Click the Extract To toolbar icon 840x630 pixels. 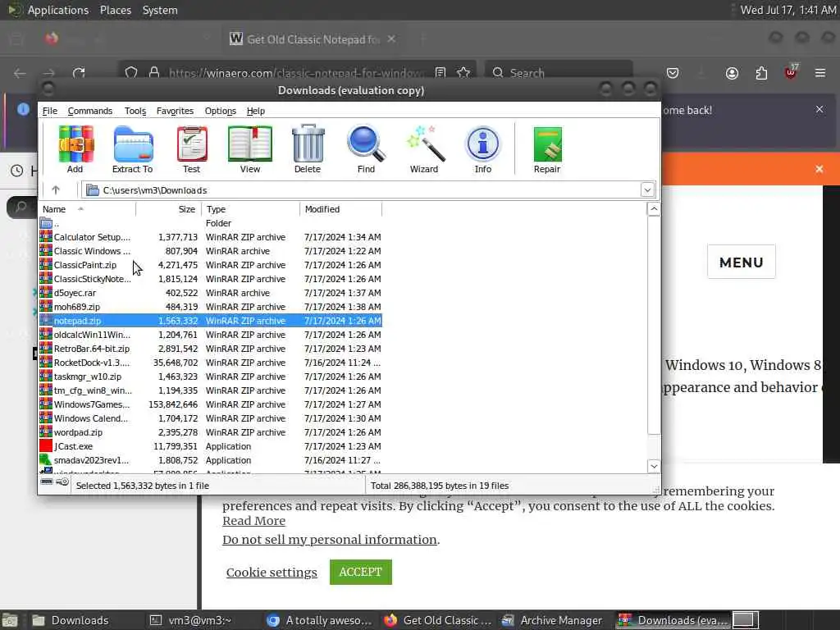133,149
